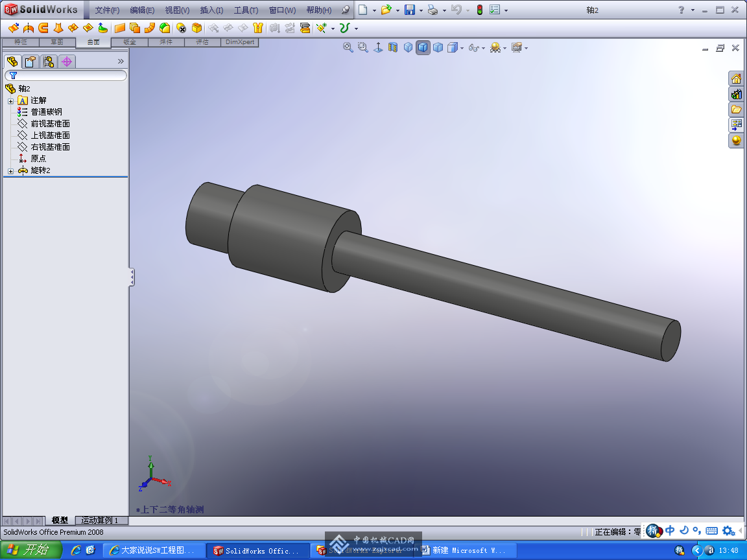
Task: Open the curves dropdown arrow
Action: point(356,29)
